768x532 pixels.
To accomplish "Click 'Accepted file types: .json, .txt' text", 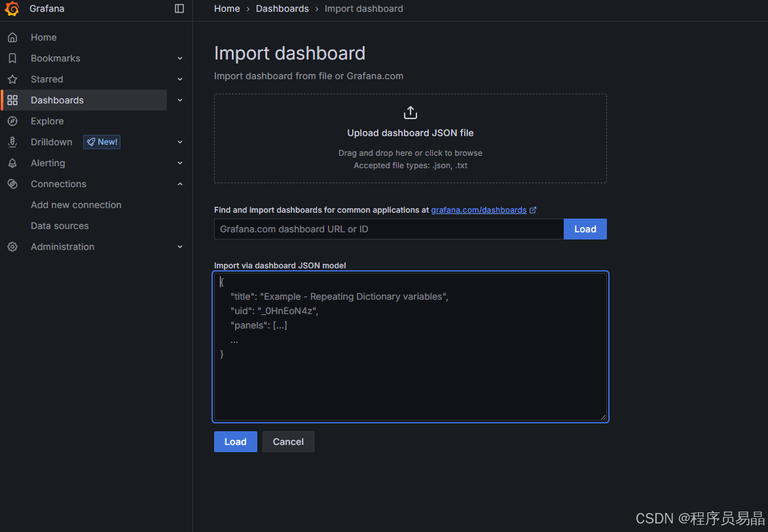I will [411, 166].
